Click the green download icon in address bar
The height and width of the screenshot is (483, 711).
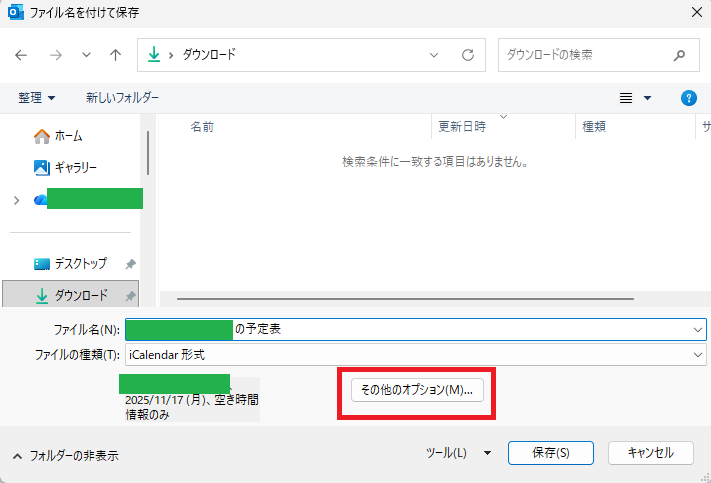tap(154, 55)
